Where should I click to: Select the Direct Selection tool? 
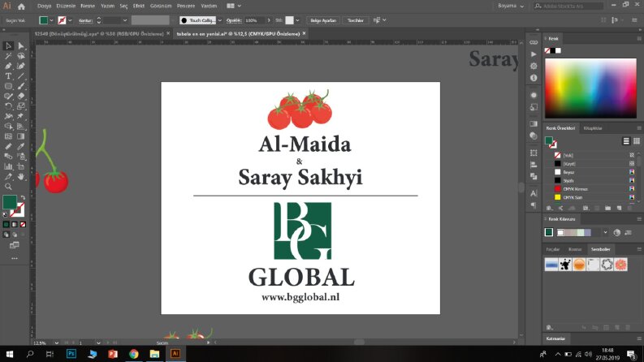(21, 46)
